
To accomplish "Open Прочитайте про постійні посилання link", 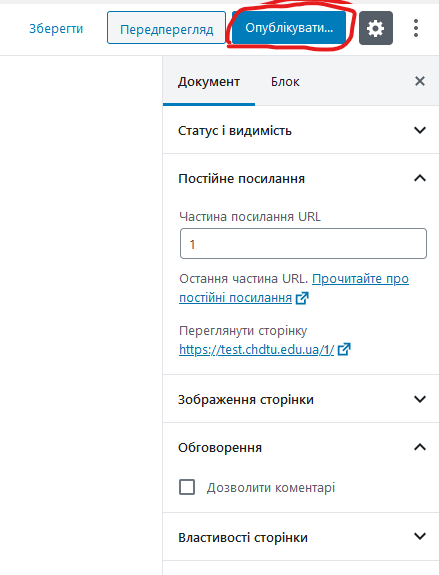I will [x=294, y=288].
